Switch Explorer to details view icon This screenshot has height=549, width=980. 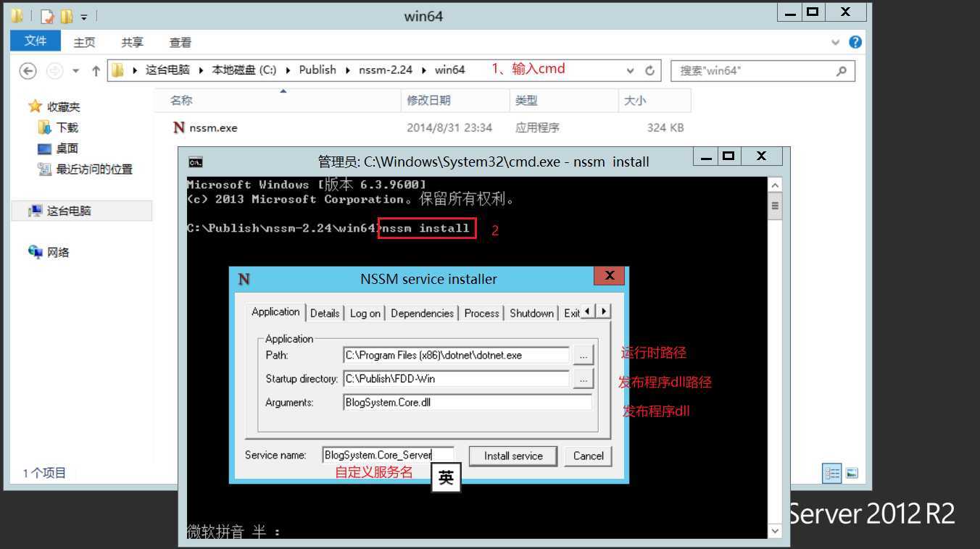pos(831,473)
